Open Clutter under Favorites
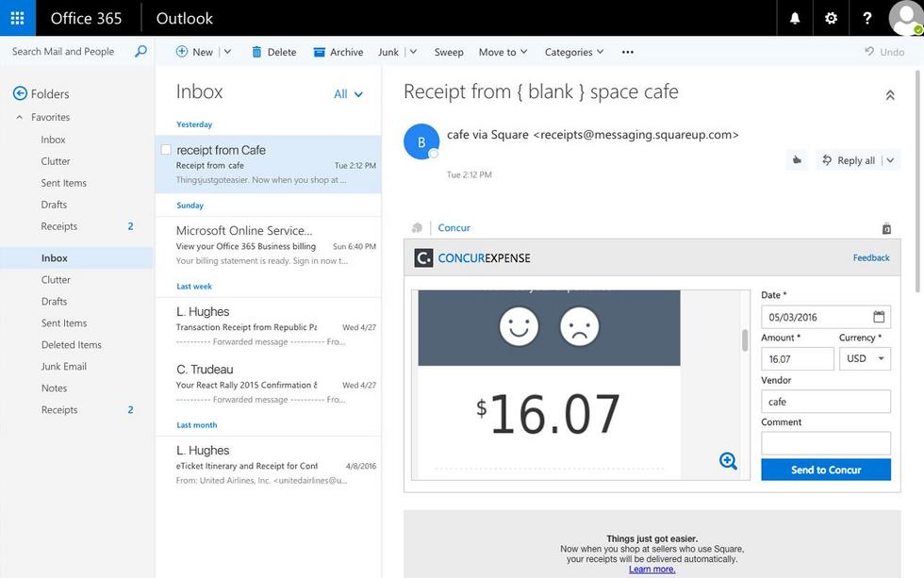 (x=56, y=161)
